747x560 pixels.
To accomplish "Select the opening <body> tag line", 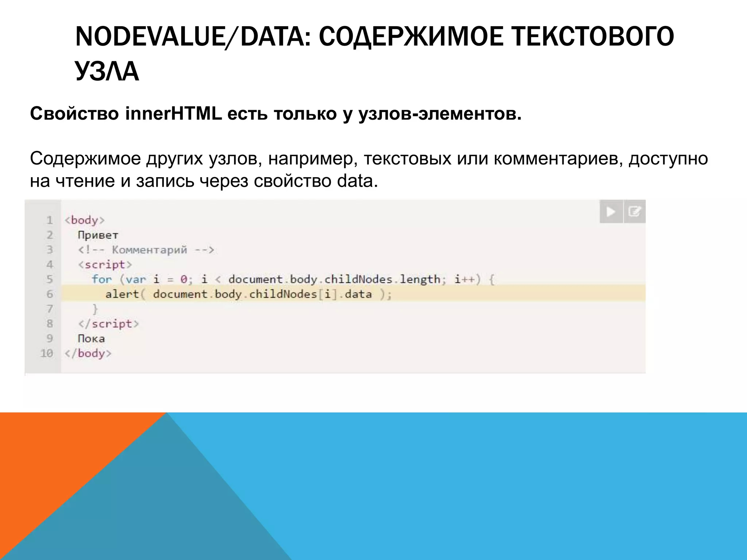I will [85, 220].
